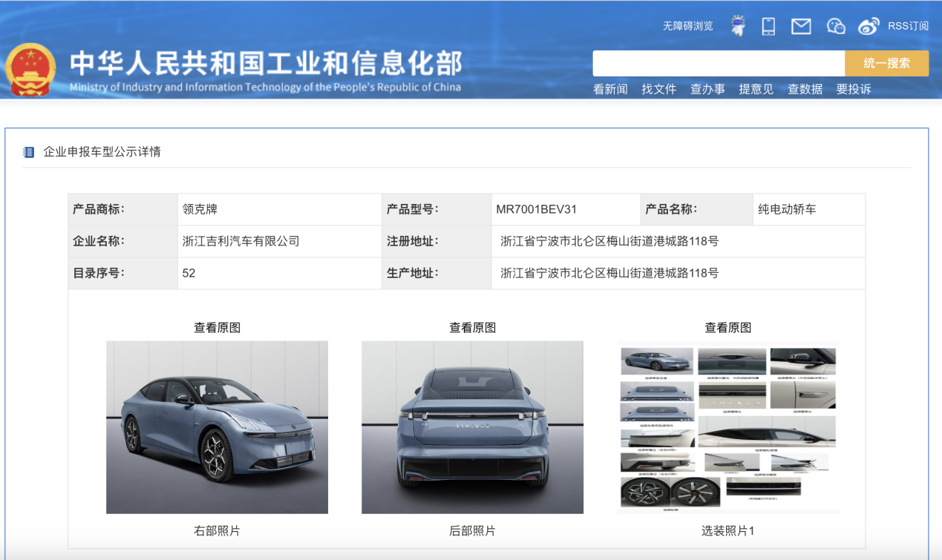
Task: Click the 产品名称 label cell
Action: 696,209
